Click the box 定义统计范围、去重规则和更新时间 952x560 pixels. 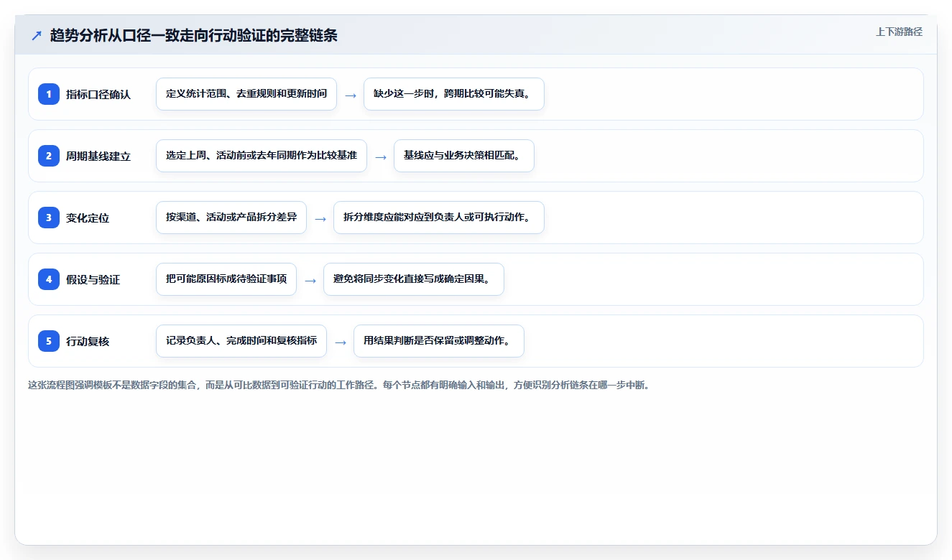(x=246, y=94)
